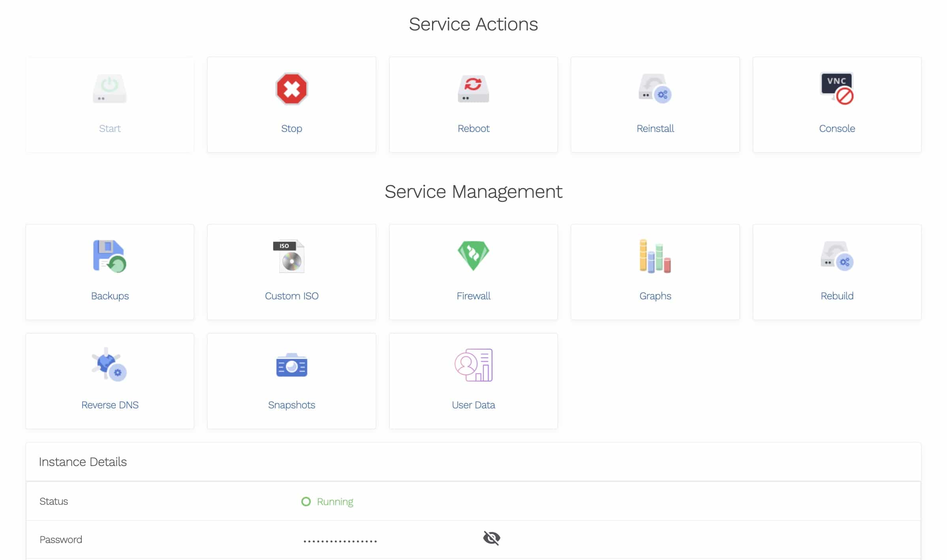Viewport: 947px width, 560px height.
Task: Open the Snapshots camera icon
Action: point(291,365)
